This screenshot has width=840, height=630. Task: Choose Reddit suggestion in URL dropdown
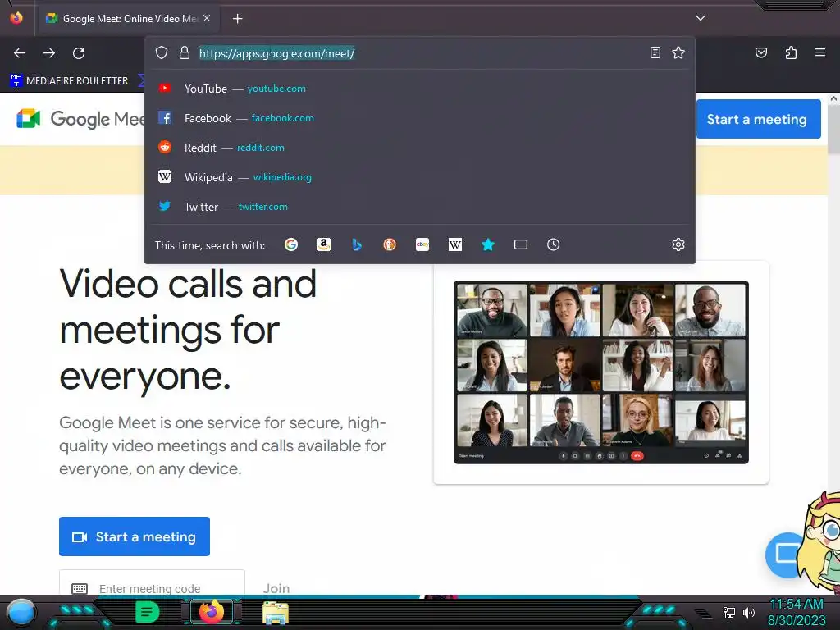coord(420,148)
